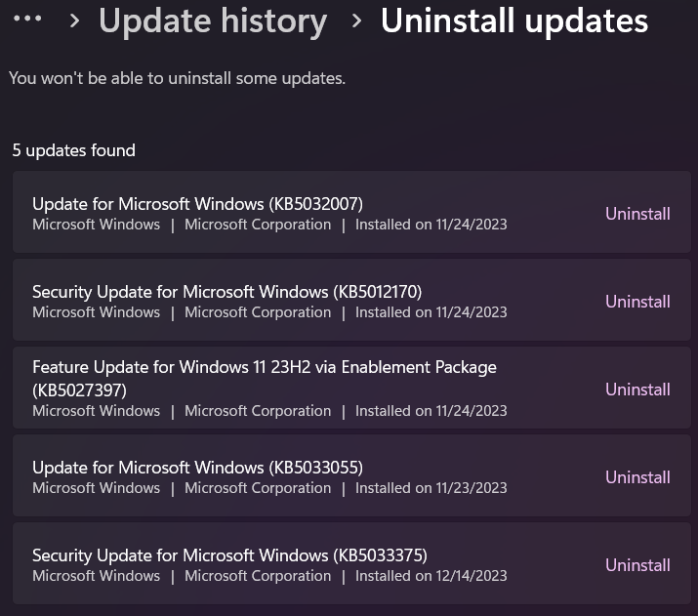Screen dimensions: 698x616
Task: Select the Security Update KB5012170 title
Action: click(x=226, y=292)
